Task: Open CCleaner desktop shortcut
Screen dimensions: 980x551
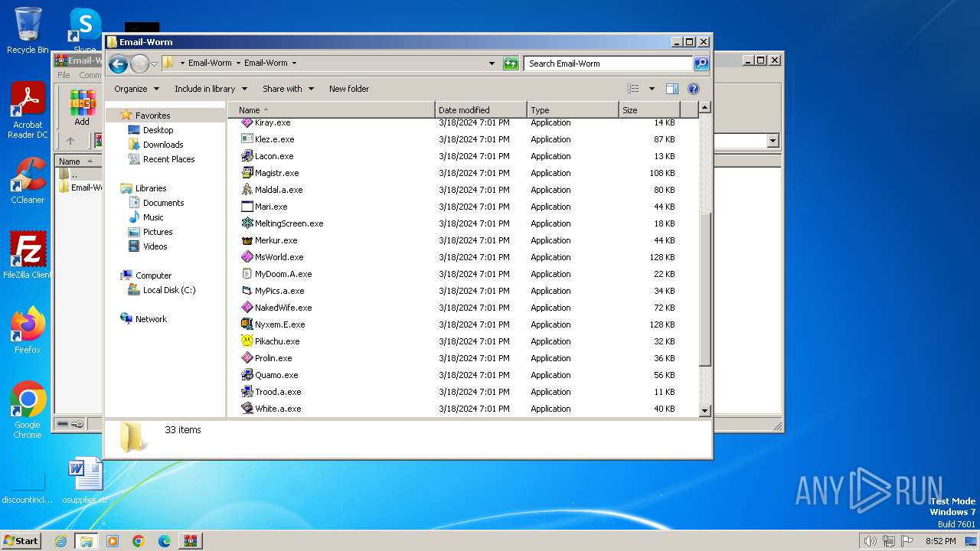Action: (x=28, y=181)
